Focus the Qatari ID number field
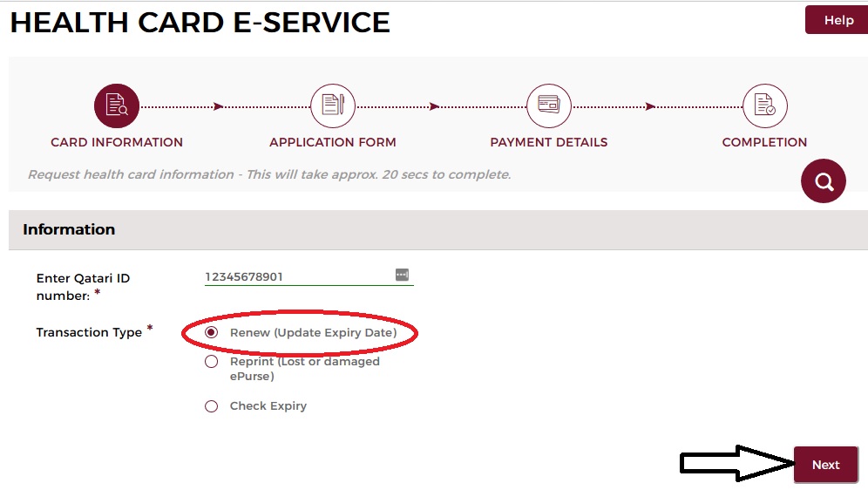The width and height of the screenshot is (868, 490). 296,277
